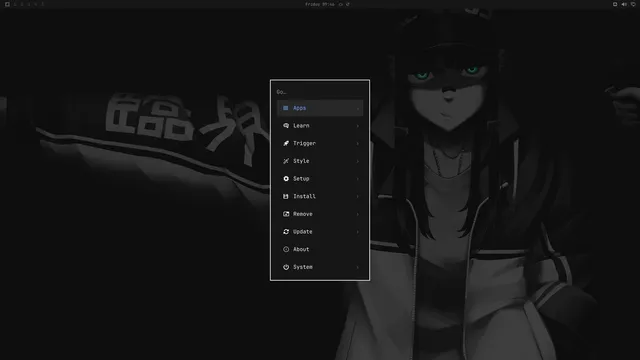Focus the "Go…" search field
640x360 pixels.
[320, 92]
